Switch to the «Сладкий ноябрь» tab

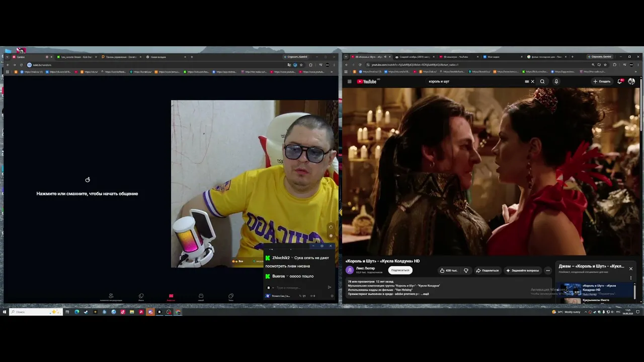click(x=415, y=57)
